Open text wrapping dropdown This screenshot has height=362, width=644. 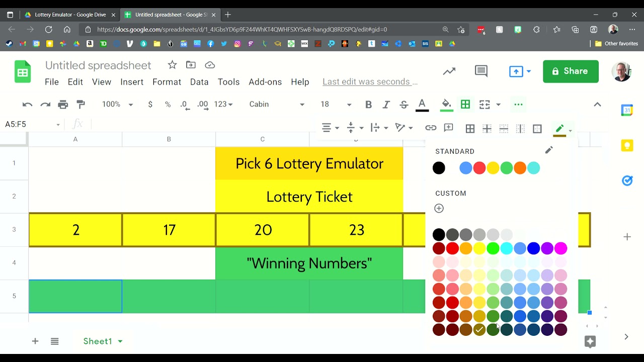pyautogui.click(x=379, y=128)
